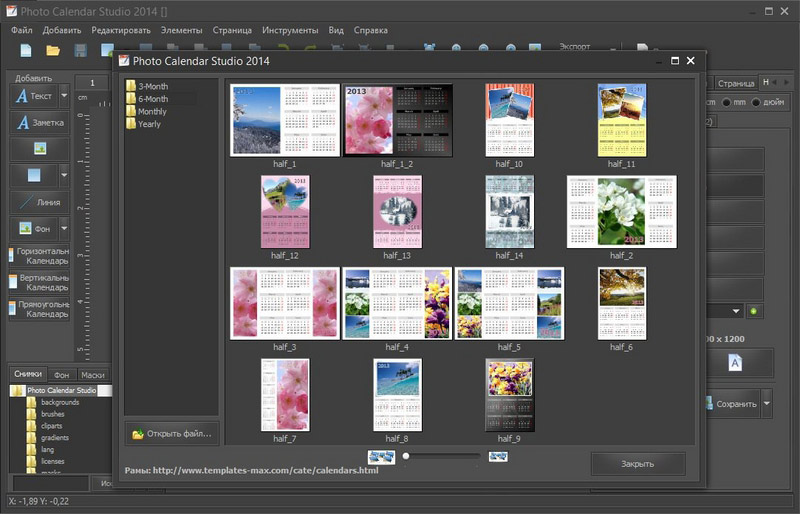800x514 pixels.
Task: Select the half_1_2 template thumbnail
Action: click(x=397, y=121)
